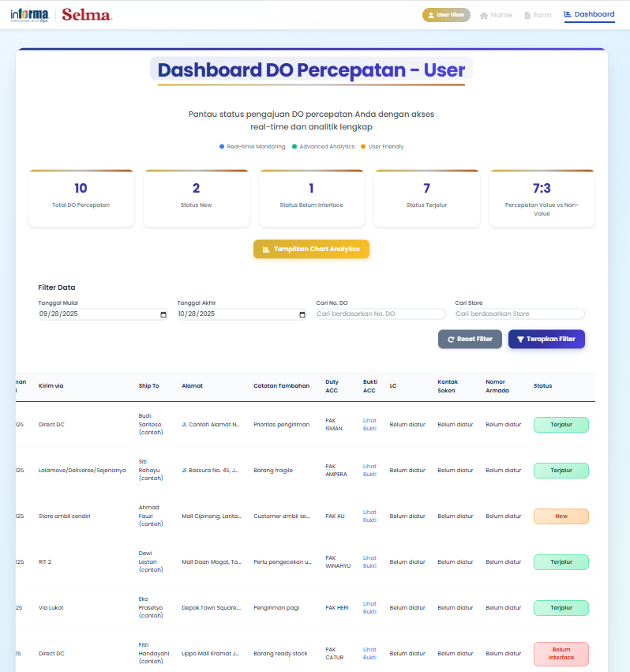Click the Tanggal Mulai date field
The image size is (630, 672).
click(x=103, y=314)
